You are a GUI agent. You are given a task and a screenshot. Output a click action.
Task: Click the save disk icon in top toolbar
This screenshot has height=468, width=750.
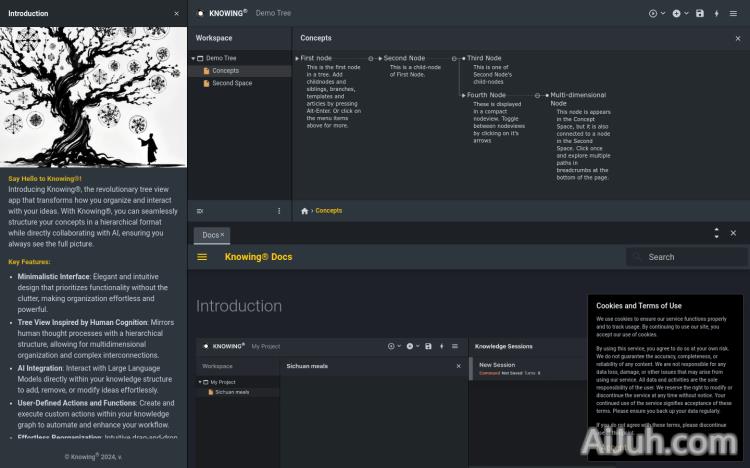[699, 13]
